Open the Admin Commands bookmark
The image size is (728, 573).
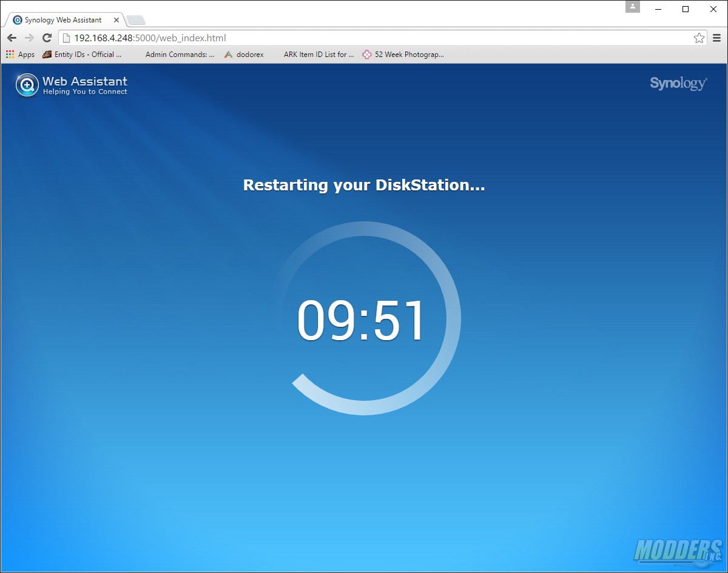click(x=180, y=55)
